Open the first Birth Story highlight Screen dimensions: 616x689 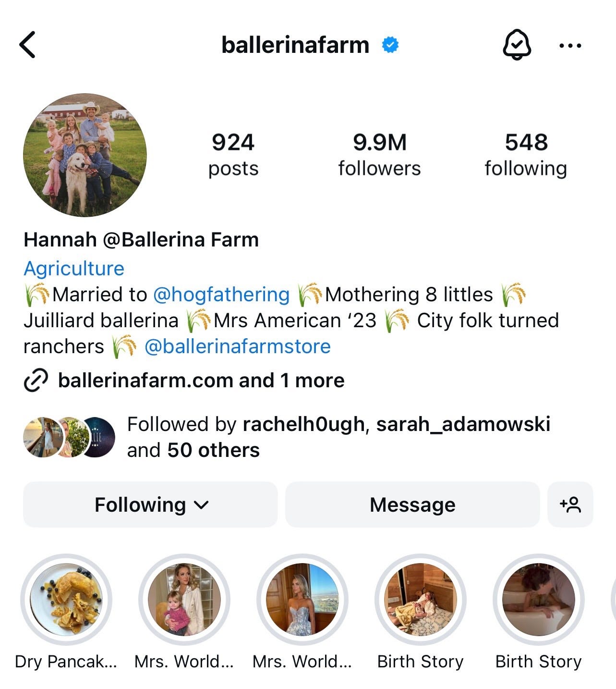(x=421, y=599)
